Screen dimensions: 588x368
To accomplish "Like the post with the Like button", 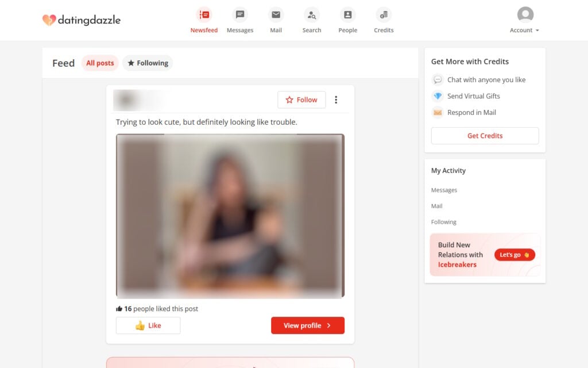I will tap(148, 325).
